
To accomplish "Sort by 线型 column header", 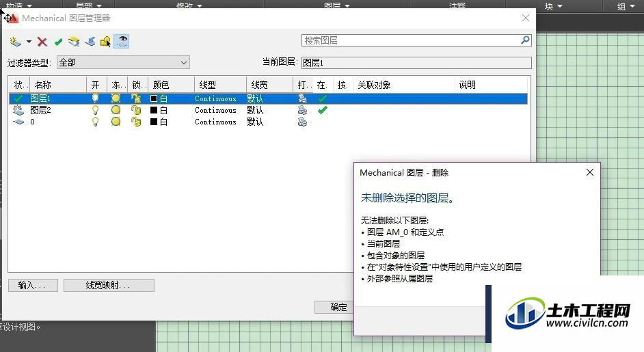I will (x=220, y=85).
